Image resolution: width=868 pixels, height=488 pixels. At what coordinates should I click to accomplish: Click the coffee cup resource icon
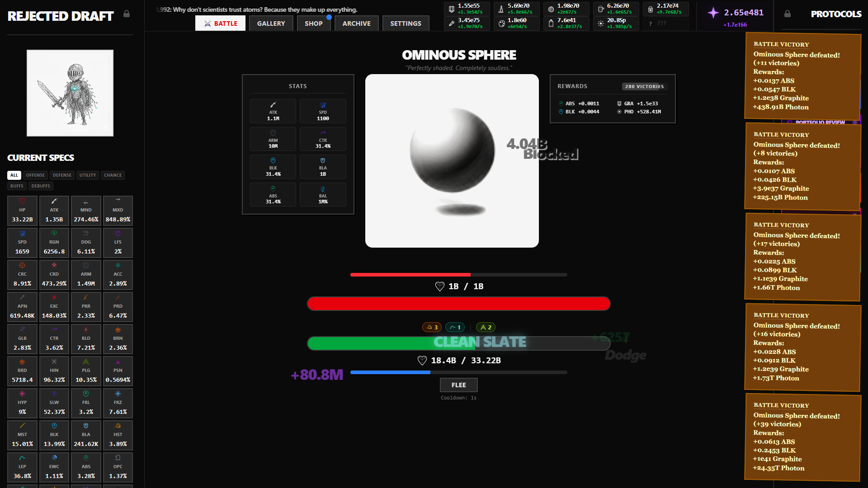point(600,9)
